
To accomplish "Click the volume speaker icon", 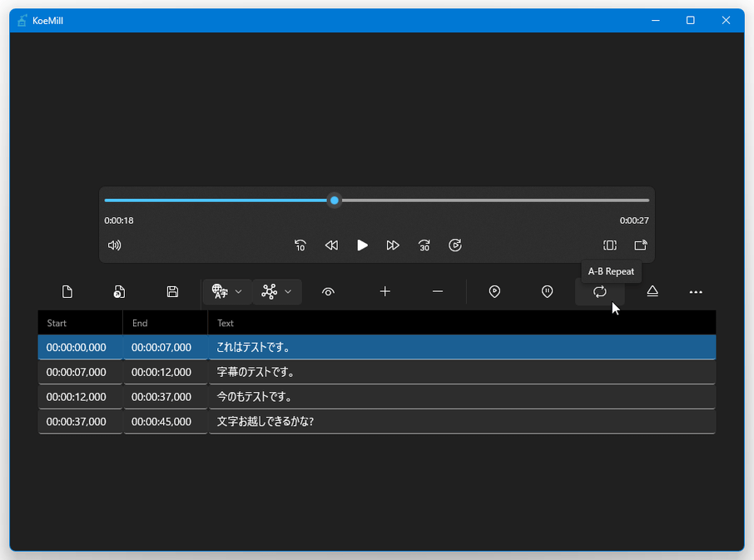I will click(115, 245).
